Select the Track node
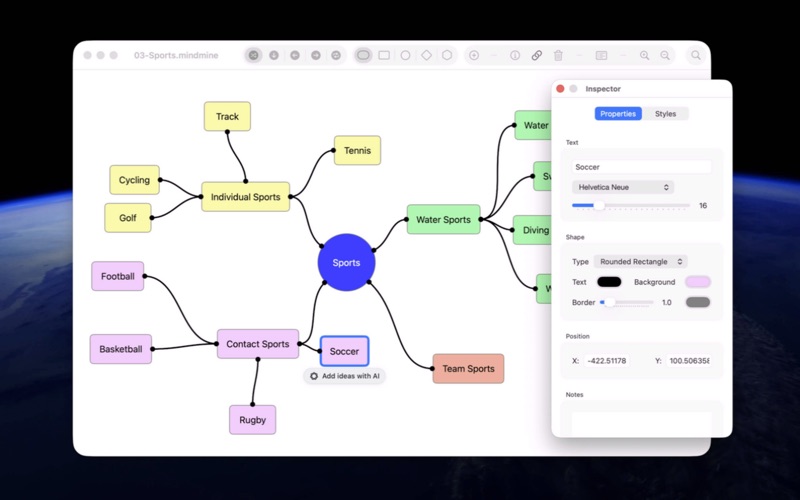 (227, 116)
